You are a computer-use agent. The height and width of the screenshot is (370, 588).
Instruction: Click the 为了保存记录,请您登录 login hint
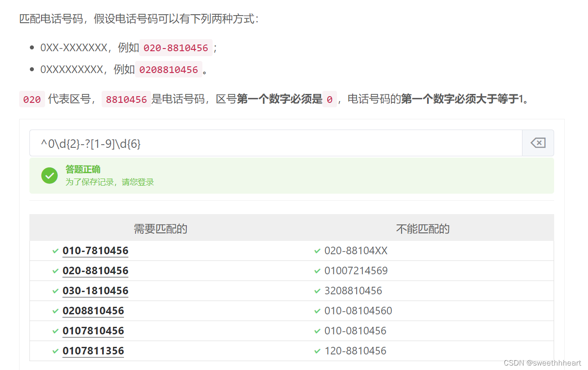click(110, 182)
